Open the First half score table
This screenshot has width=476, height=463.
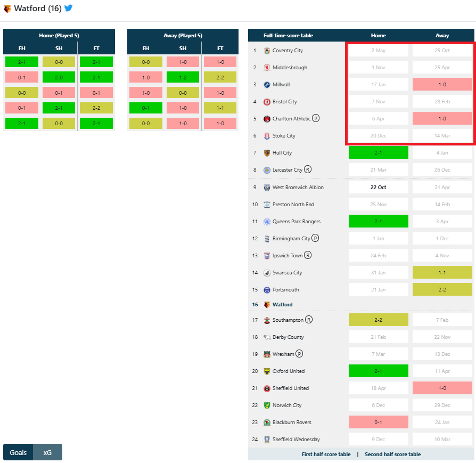tap(326, 454)
